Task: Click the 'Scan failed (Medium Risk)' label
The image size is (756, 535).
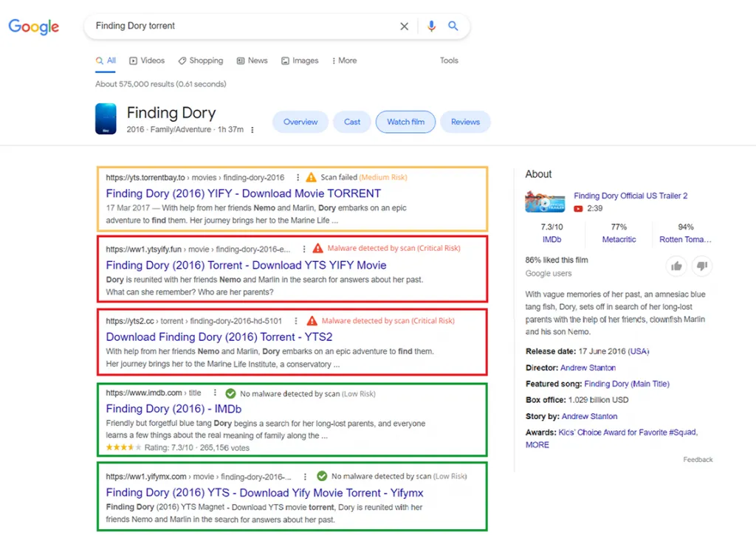Action: (x=364, y=177)
